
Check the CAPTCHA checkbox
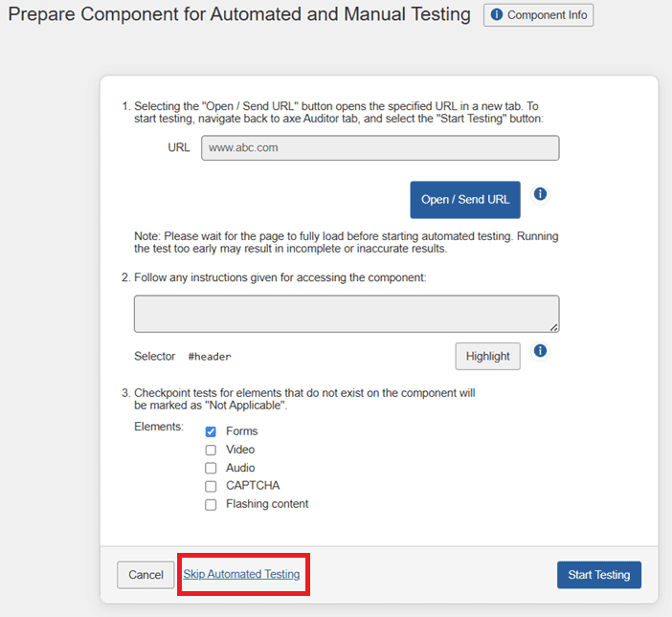(211, 486)
